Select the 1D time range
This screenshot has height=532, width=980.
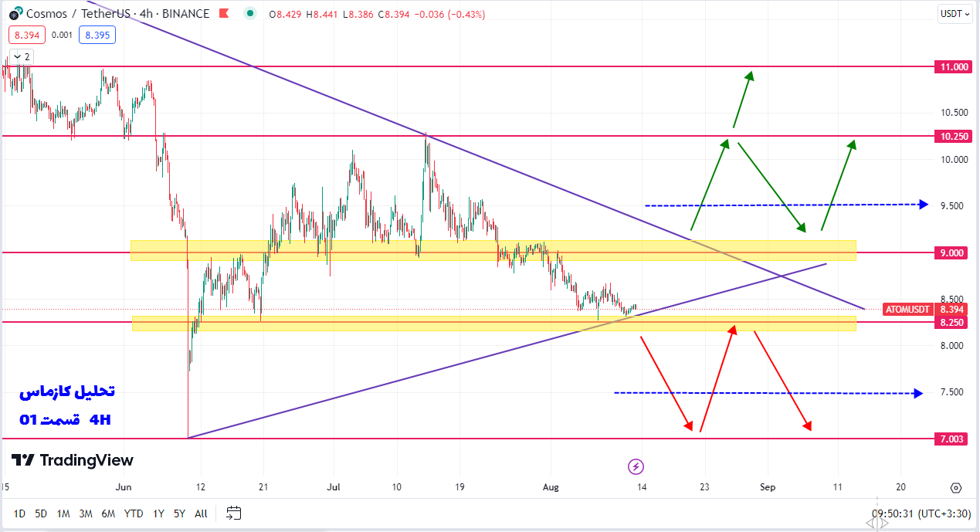click(19, 513)
